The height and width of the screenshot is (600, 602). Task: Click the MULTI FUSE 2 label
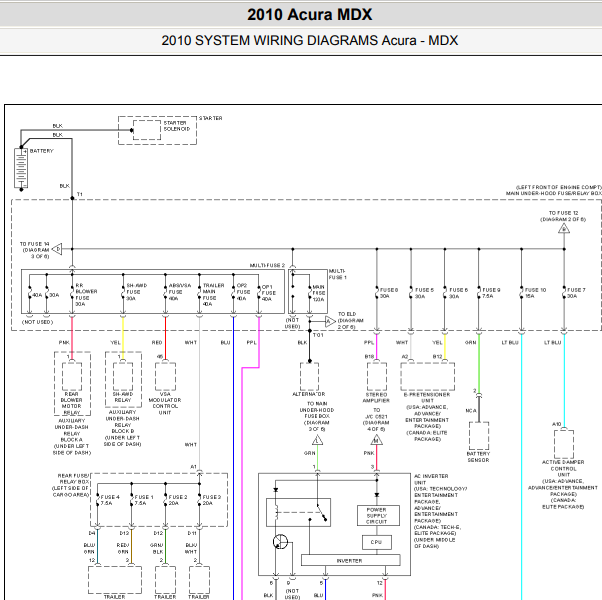click(268, 265)
